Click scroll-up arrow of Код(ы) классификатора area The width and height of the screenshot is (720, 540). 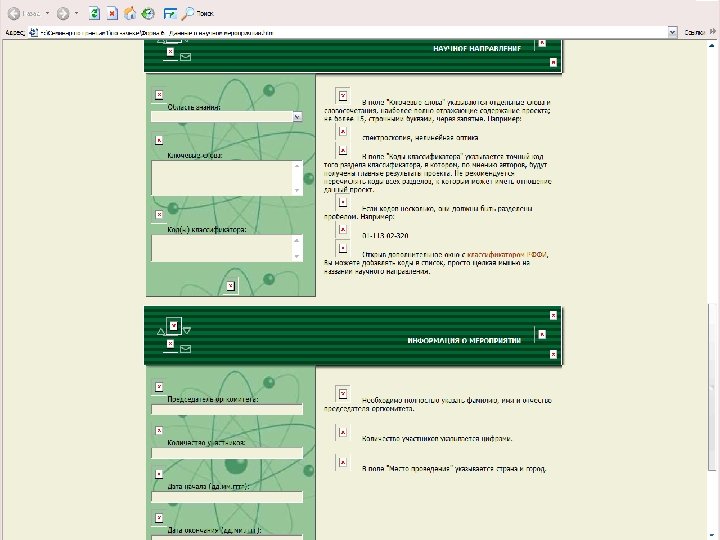297,240
